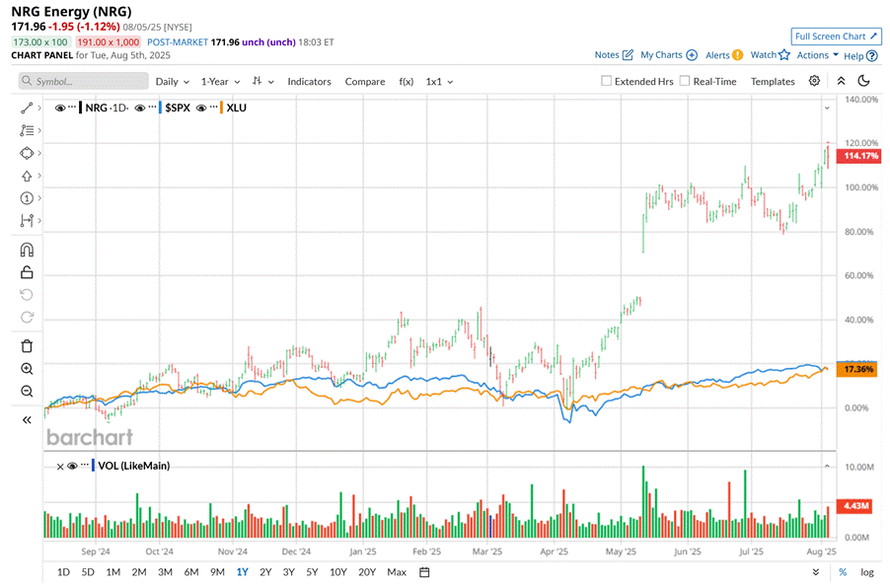Switch to dark mode moon icon
890x588 pixels.
click(864, 81)
